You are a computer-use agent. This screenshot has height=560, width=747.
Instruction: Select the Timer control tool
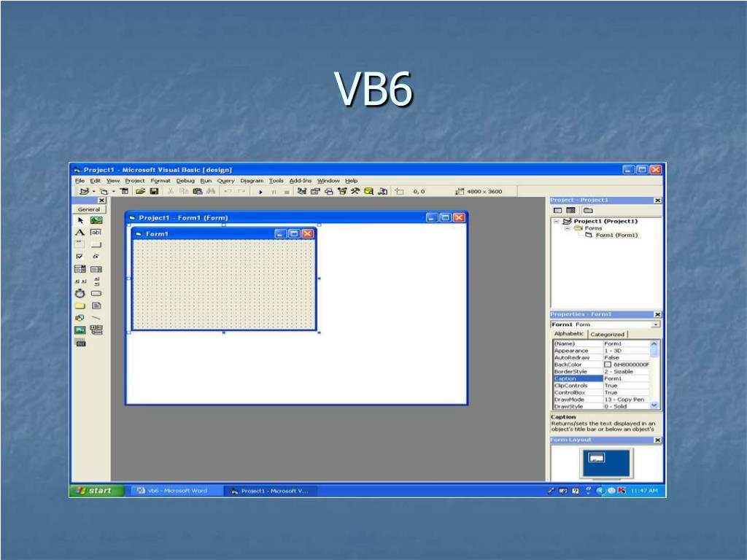[80, 293]
